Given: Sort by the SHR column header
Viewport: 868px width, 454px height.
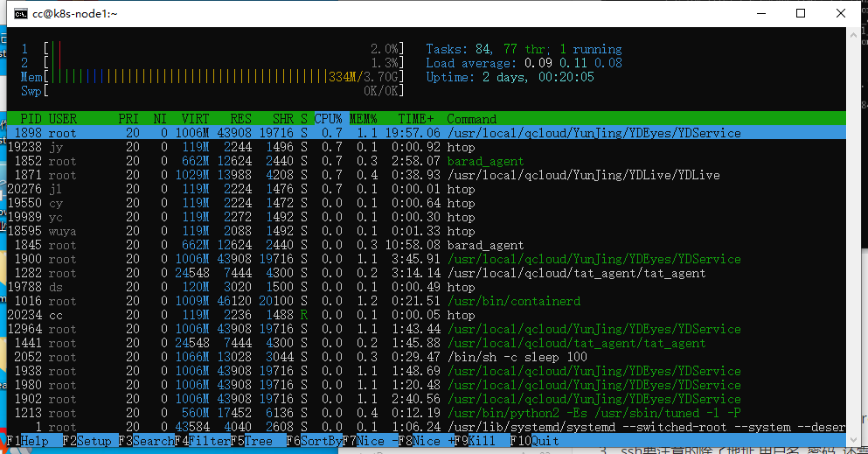Looking at the screenshot, I should point(283,118).
